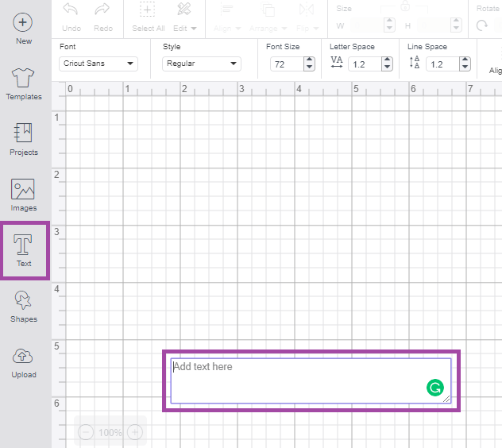
Task: Increase Letter Space with the up arrow
Action: pos(387,60)
